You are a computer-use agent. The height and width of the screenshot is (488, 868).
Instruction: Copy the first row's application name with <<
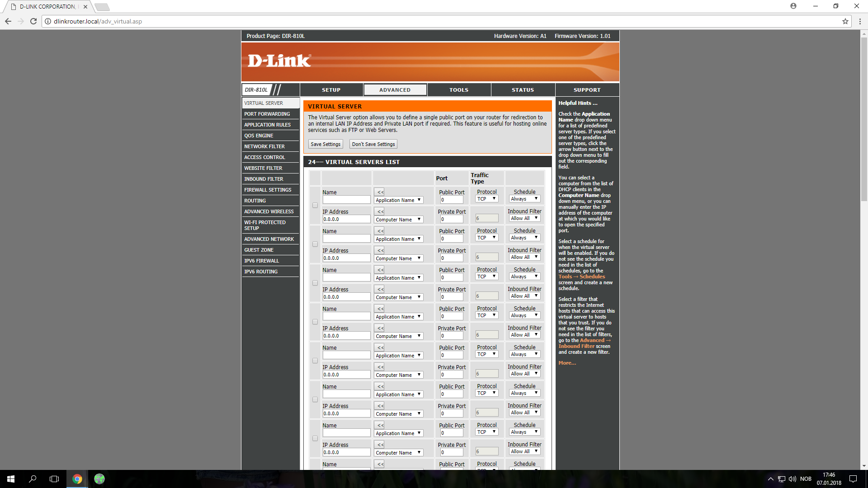coord(380,192)
